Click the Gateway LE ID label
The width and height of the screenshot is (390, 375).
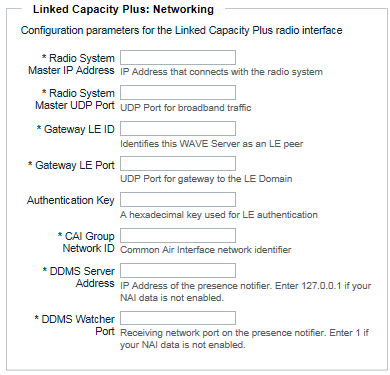click(76, 129)
